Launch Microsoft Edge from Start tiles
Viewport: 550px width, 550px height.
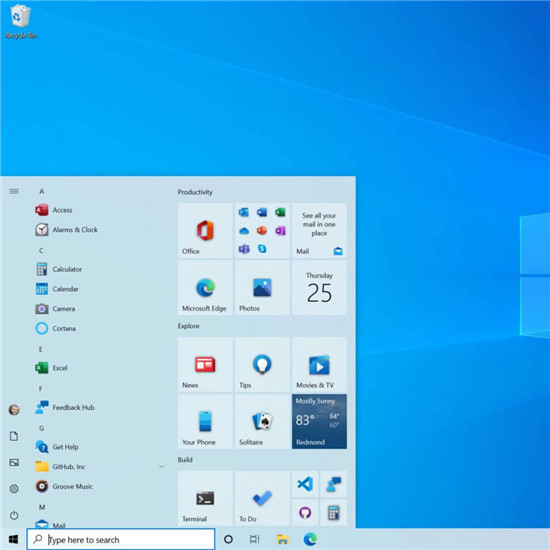(205, 288)
